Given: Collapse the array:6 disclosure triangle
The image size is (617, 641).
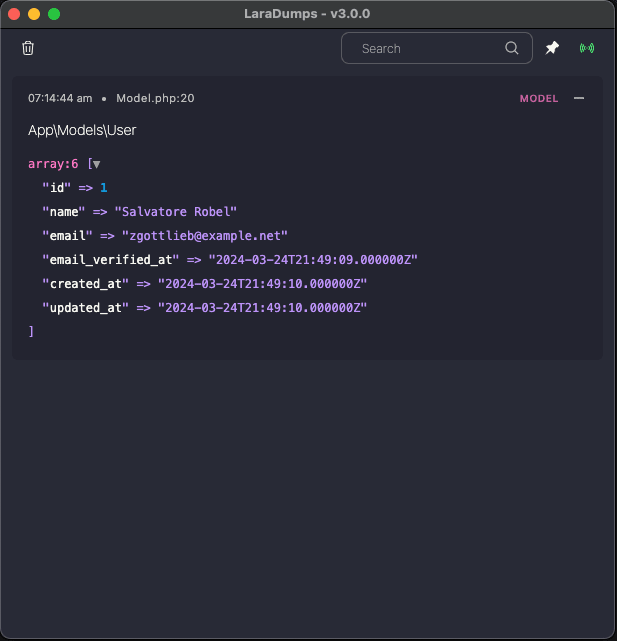Looking at the screenshot, I should tap(96, 164).
